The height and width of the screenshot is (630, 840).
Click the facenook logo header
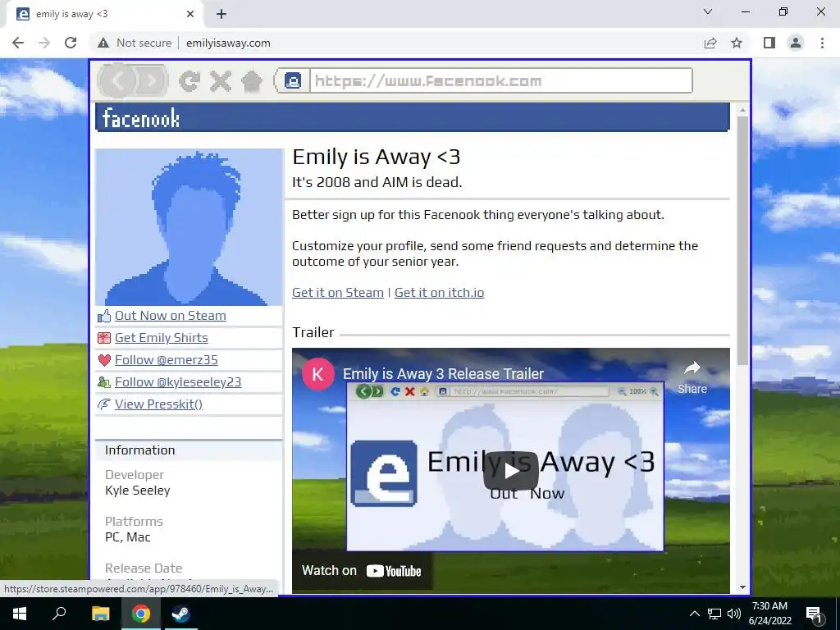tap(141, 118)
